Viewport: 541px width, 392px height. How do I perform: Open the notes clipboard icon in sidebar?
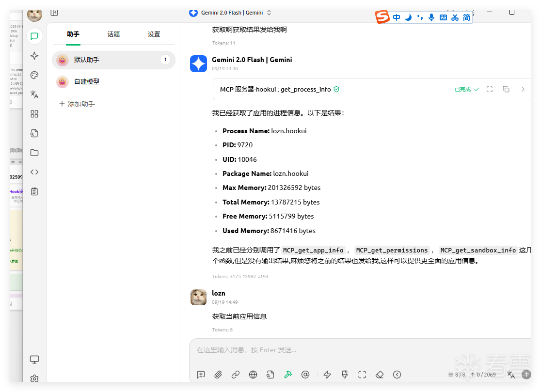pyautogui.click(x=34, y=191)
